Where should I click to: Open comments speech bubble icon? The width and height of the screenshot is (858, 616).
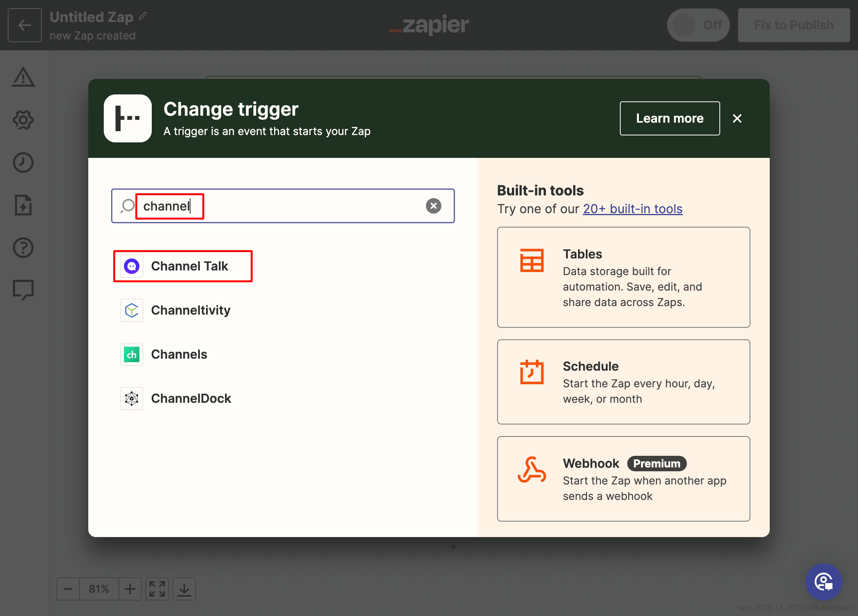(x=23, y=290)
